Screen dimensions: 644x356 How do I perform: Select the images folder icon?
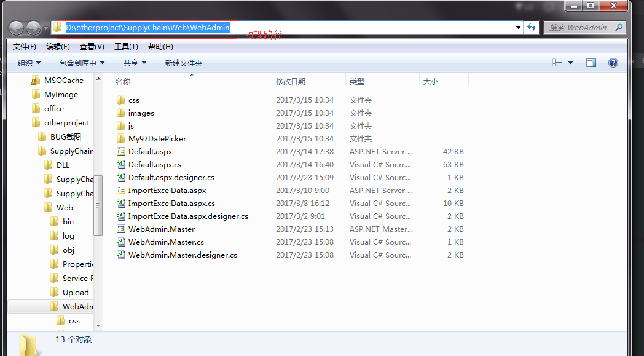pyautogui.click(x=120, y=113)
